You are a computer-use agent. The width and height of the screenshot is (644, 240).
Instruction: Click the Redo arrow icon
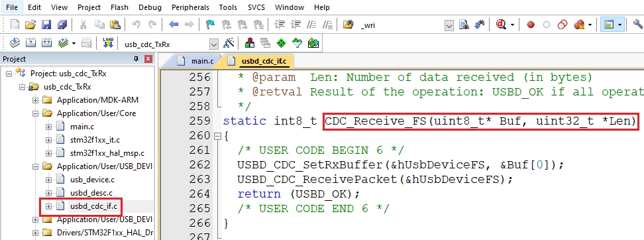point(152,25)
